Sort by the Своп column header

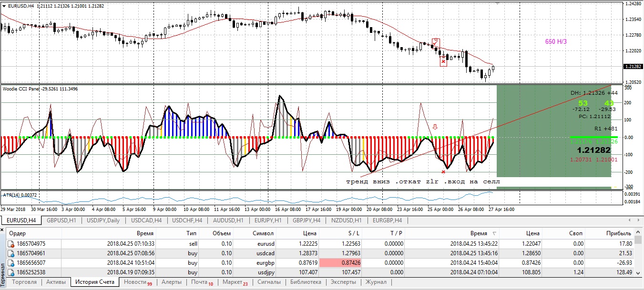coord(564,233)
